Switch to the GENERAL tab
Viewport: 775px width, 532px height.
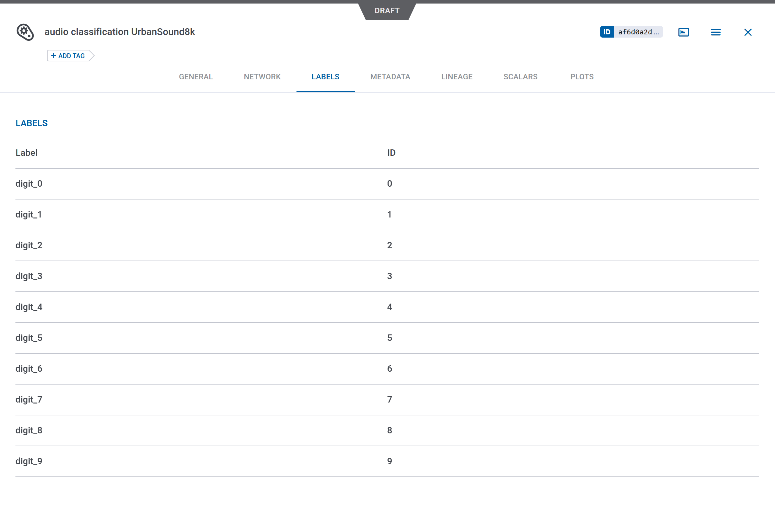tap(196, 77)
